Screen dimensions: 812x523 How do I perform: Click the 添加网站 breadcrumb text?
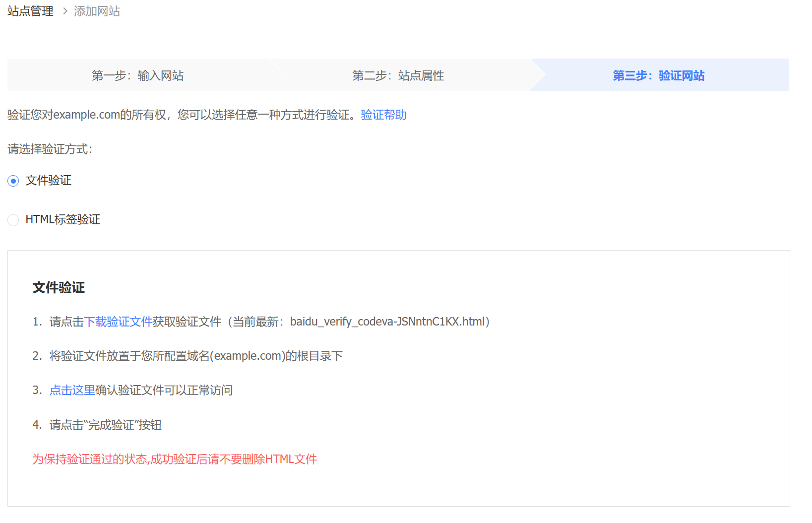coord(97,11)
